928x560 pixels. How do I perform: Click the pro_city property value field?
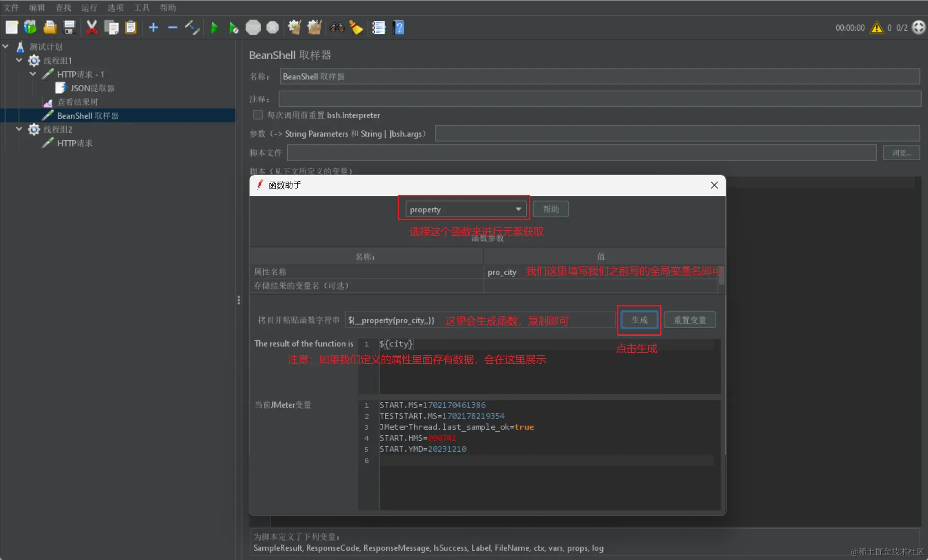[502, 272]
